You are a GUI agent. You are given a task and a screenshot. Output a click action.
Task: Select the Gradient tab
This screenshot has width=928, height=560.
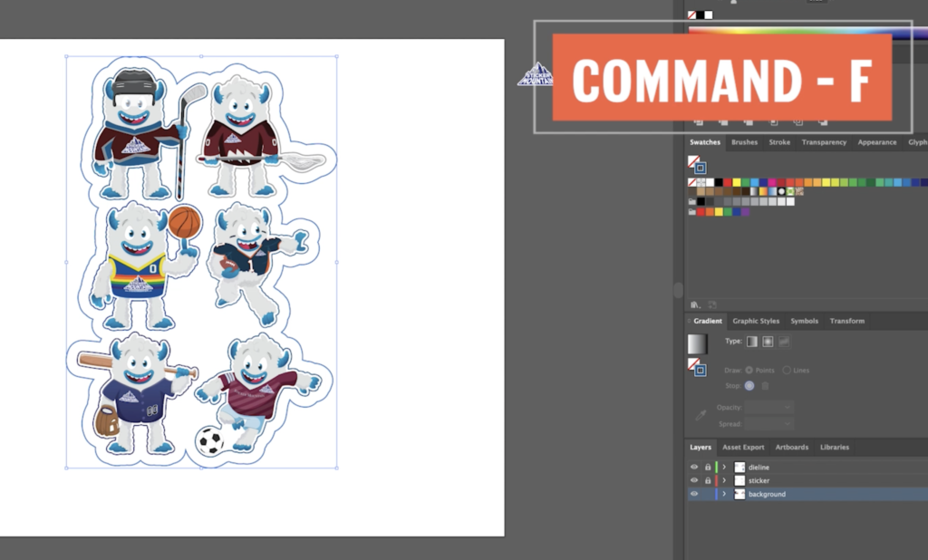tap(708, 321)
